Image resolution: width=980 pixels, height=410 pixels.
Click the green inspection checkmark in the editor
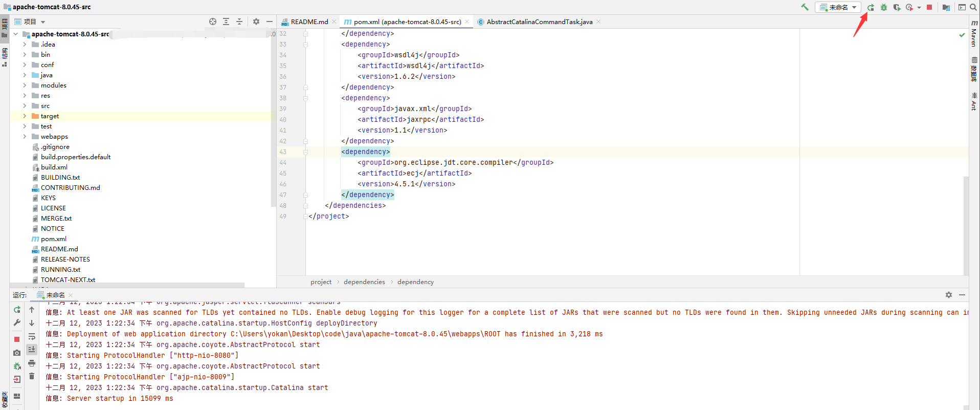pyautogui.click(x=962, y=35)
